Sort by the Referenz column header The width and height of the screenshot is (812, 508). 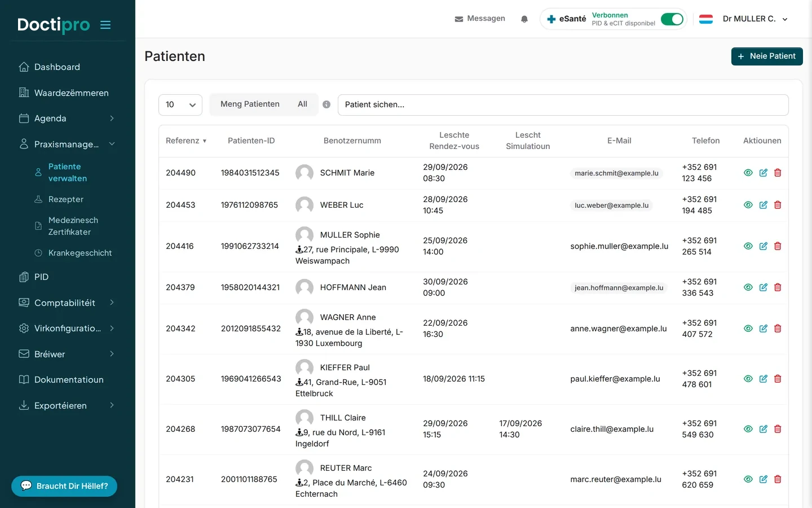pos(186,141)
